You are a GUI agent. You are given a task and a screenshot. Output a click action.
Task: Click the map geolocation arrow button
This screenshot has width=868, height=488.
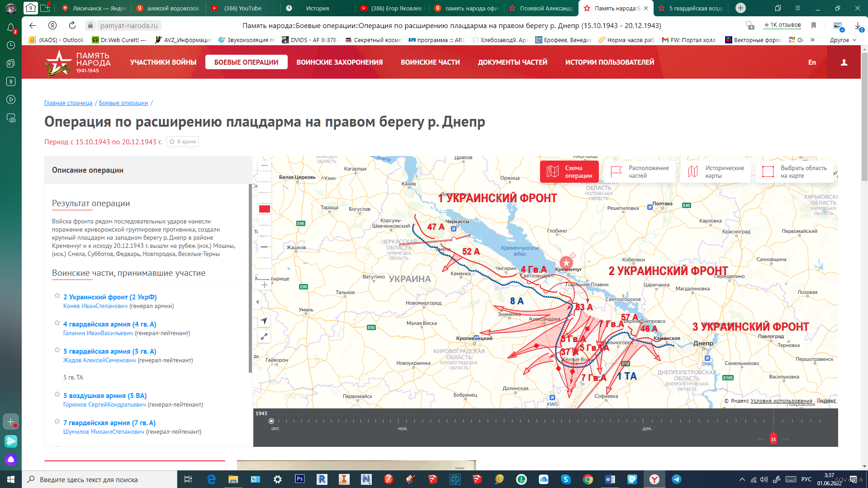(264, 321)
